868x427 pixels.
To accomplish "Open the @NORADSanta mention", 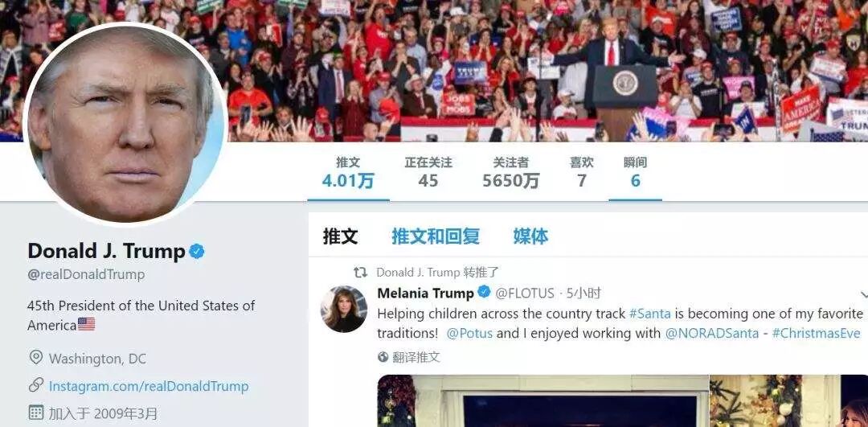I will coord(711,334).
